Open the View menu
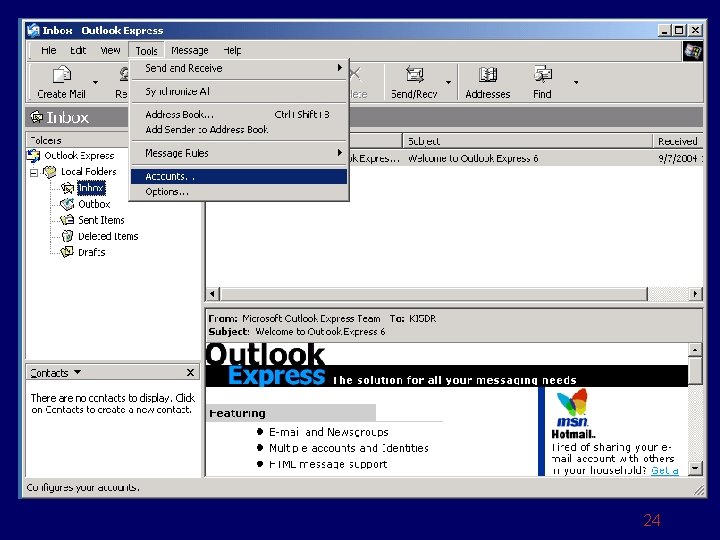This screenshot has height=540, width=720. click(x=110, y=51)
